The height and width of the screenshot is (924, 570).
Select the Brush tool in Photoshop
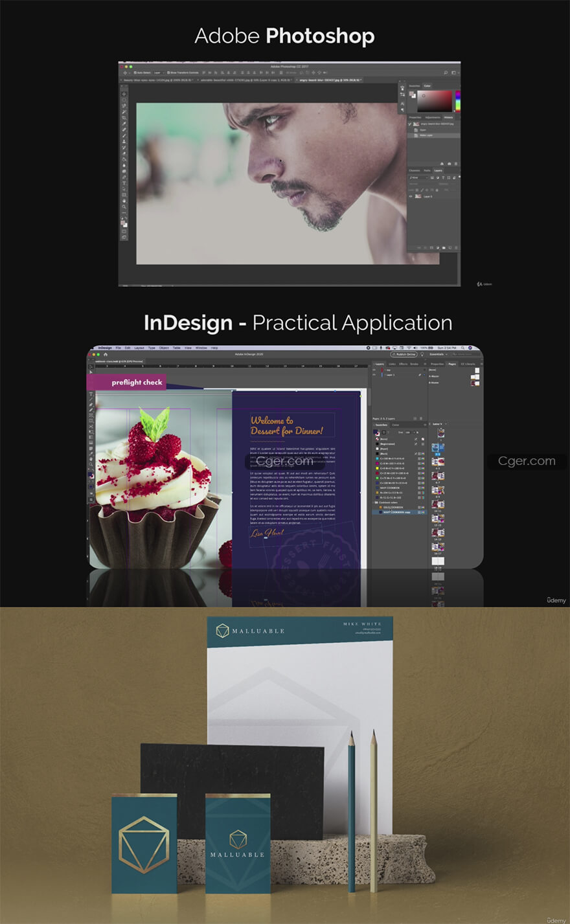click(x=124, y=135)
